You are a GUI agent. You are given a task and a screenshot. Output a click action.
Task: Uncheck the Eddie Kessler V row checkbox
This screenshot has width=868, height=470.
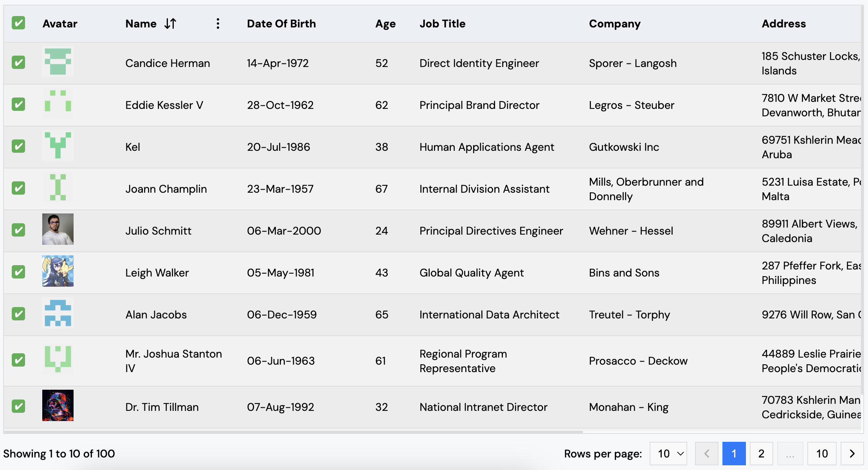click(x=18, y=105)
